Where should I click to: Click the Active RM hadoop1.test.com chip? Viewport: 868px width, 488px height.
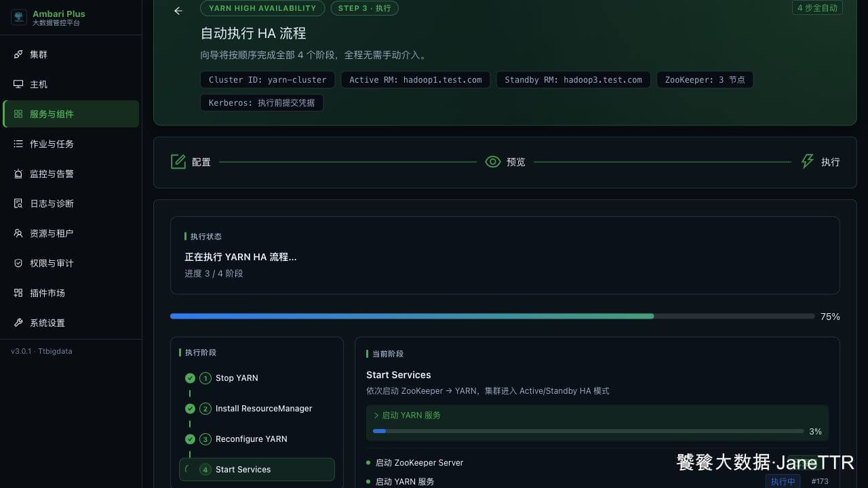tap(416, 80)
